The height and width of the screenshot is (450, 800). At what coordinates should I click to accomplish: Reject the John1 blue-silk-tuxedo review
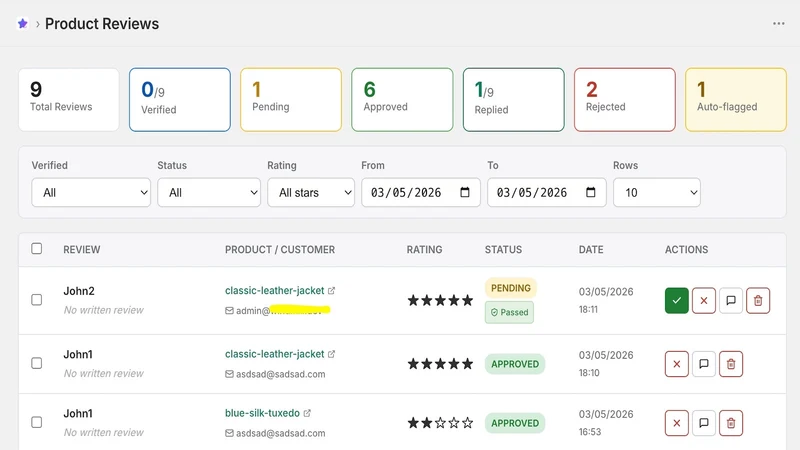(677, 423)
